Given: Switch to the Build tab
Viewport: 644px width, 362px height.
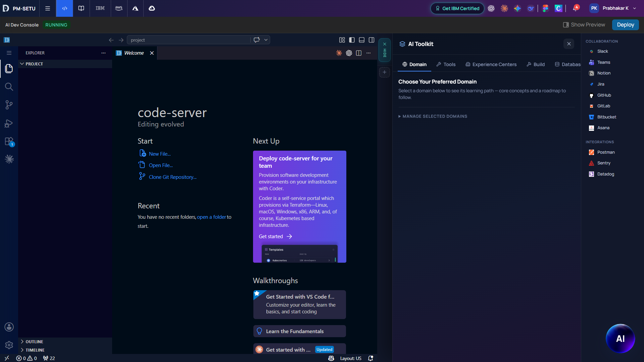Looking at the screenshot, I should pyautogui.click(x=536, y=64).
